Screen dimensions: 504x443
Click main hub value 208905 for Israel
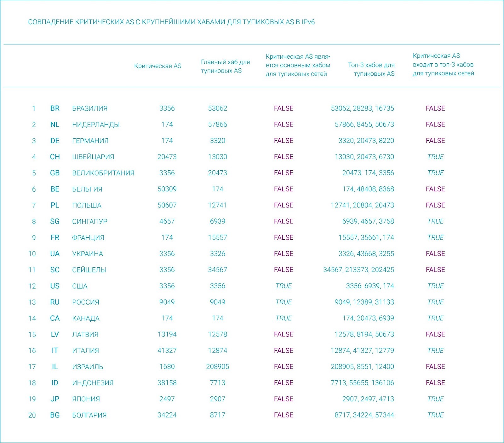pyautogui.click(x=217, y=367)
